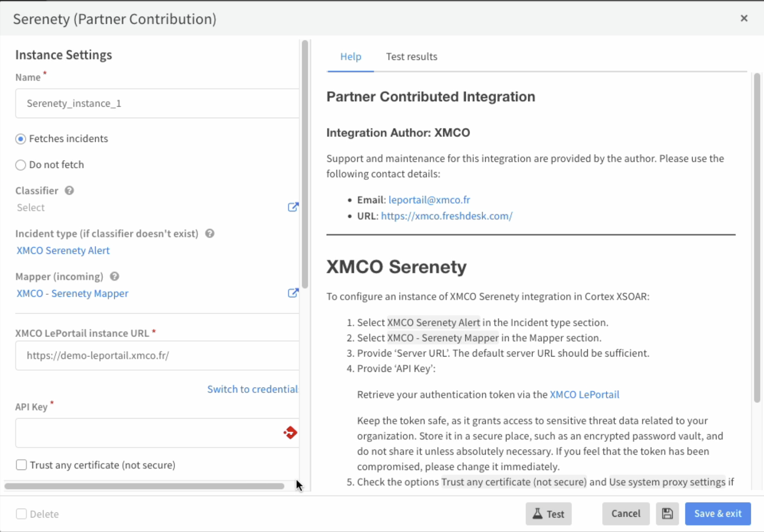Expand the XMCO - Serenety Mapper dropdown
This screenshot has width=764, height=532.
(73, 293)
